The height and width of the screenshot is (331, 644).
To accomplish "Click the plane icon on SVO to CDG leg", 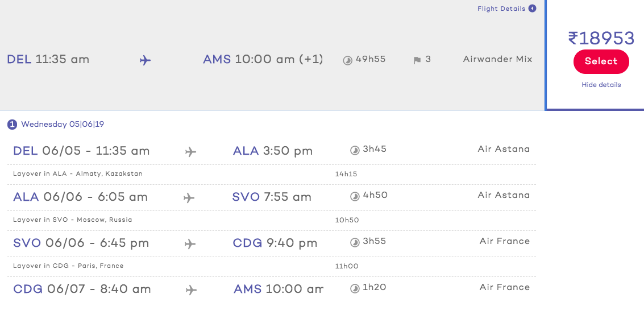I will coord(190,244).
